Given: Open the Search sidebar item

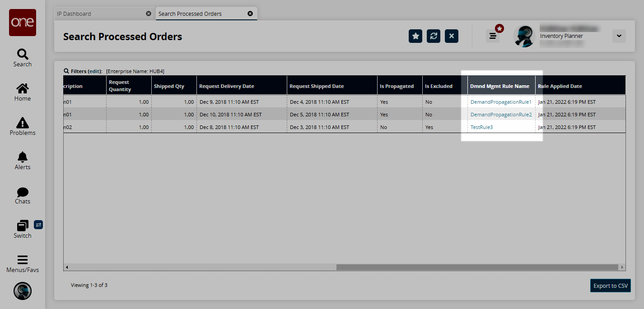Looking at the screenshot, I should pos(23,58).
